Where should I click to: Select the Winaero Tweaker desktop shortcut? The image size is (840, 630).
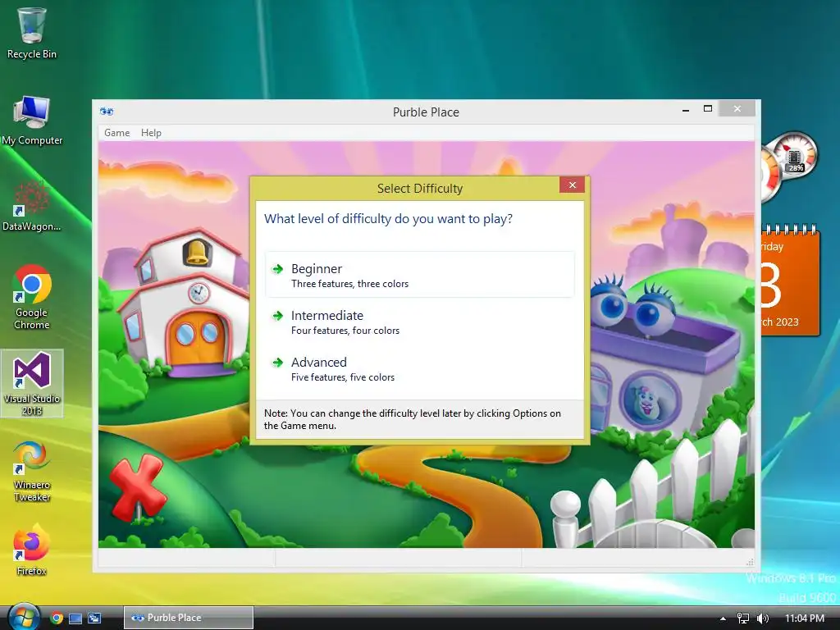pos(32,472)
